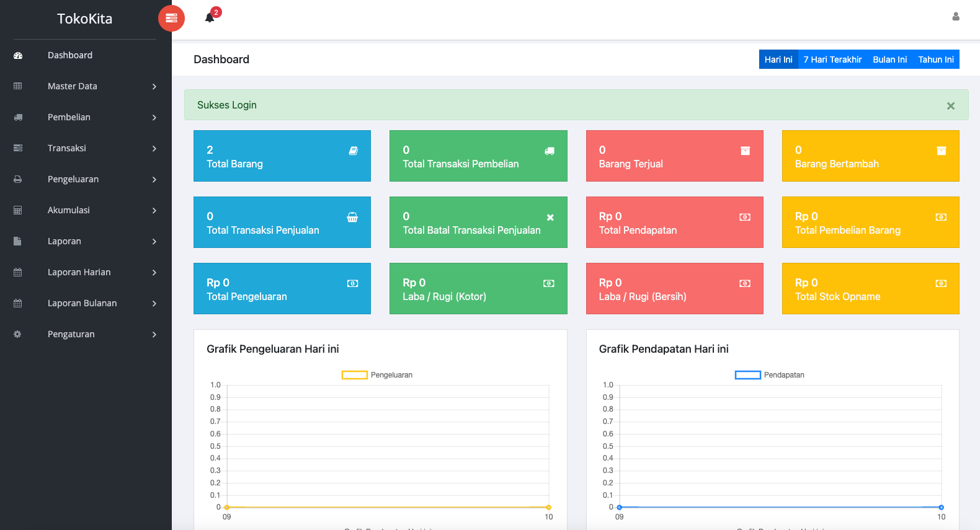Viewport: 980px width, 530px height.
Task: Click the TokoKita brand title
Action: 85,19
